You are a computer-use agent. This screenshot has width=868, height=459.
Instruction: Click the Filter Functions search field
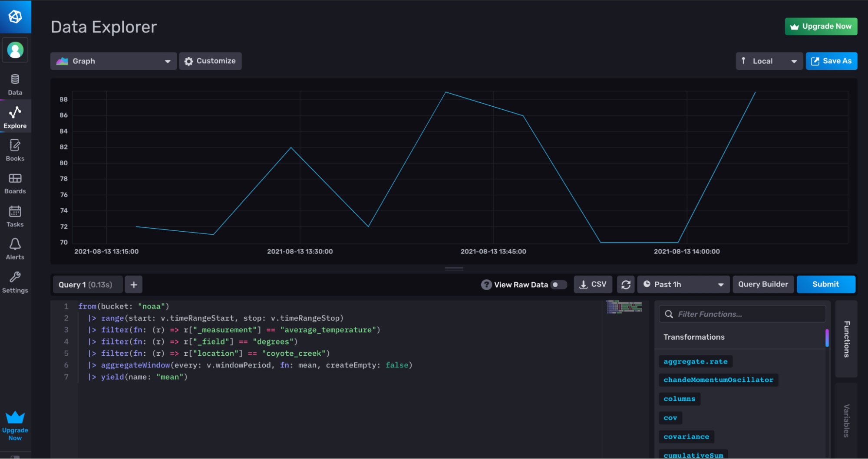743,314
